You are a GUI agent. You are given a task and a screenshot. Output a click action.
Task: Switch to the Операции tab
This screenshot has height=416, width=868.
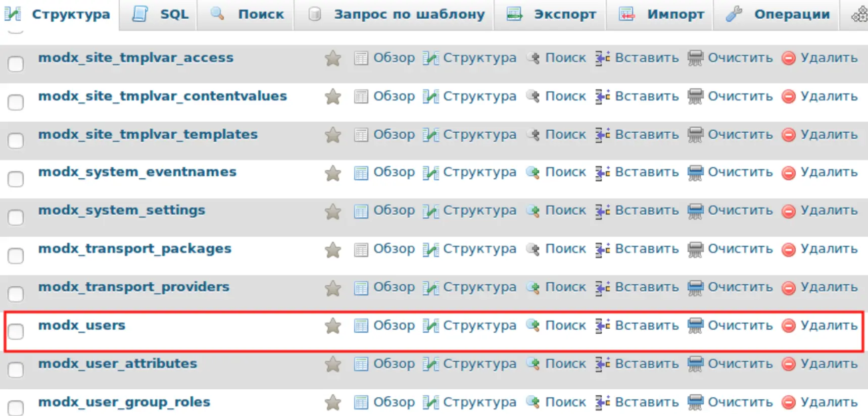[777, 15]
